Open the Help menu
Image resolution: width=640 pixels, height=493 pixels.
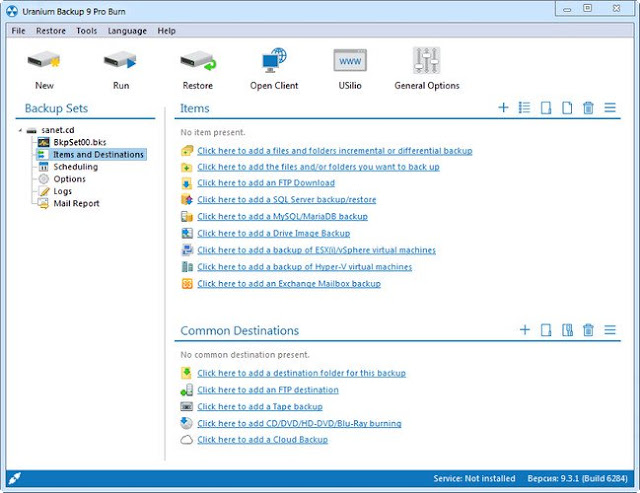(x=167, y=31)
